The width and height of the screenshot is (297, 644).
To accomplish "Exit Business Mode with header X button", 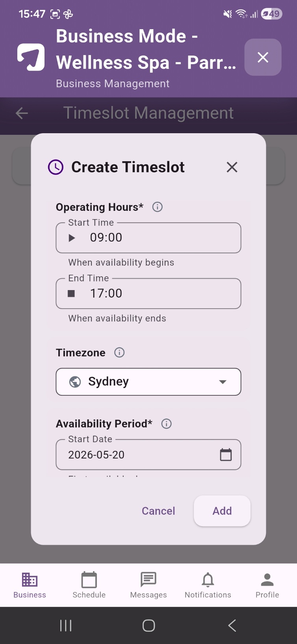I will (263, 57).
